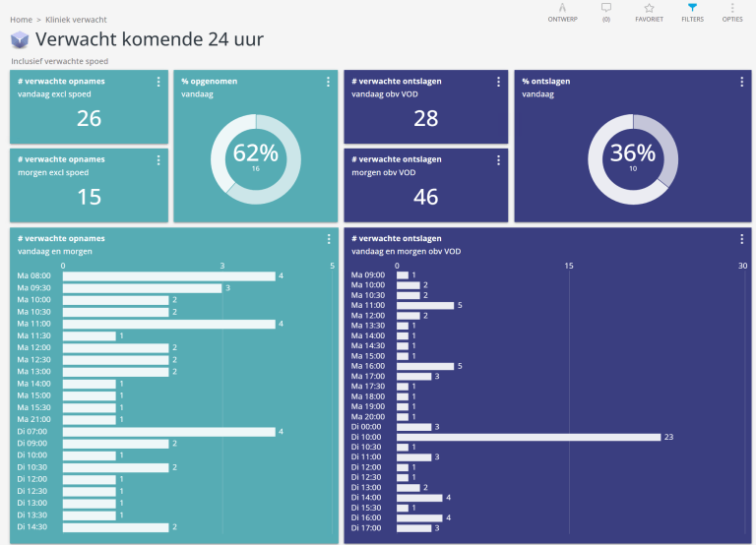Select the 36% ontslagen donut chart

point(633,158)
